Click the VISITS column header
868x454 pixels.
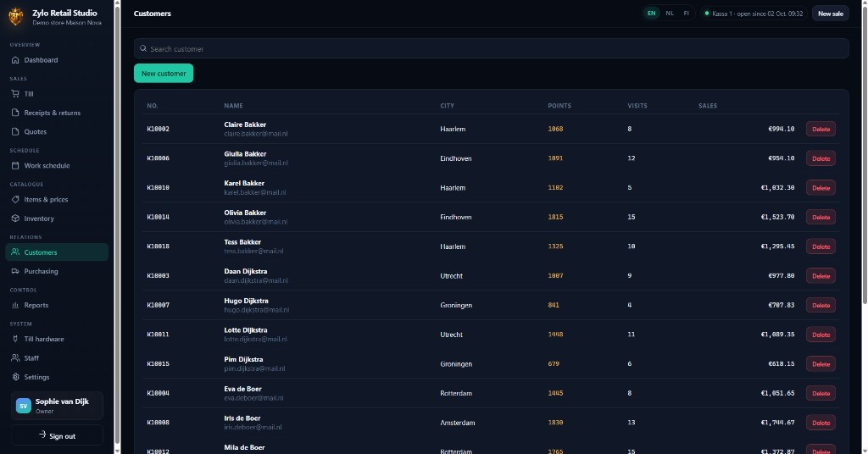click(637, 106)
